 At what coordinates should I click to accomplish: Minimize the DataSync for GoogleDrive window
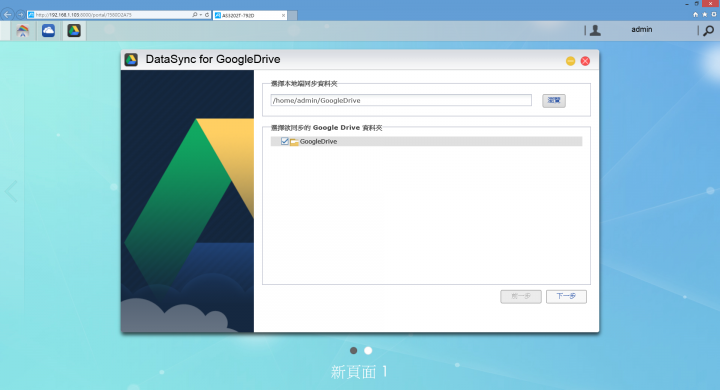coord(570,61)
